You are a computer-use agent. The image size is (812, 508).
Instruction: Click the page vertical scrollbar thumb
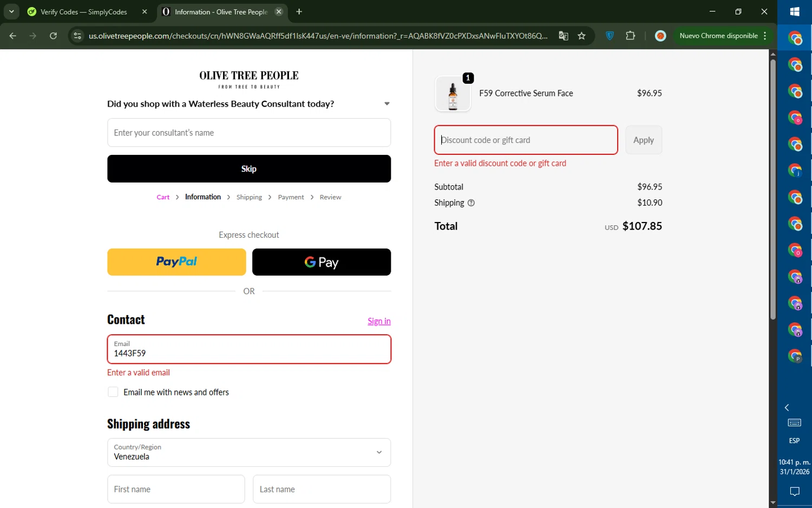(773, 190)
